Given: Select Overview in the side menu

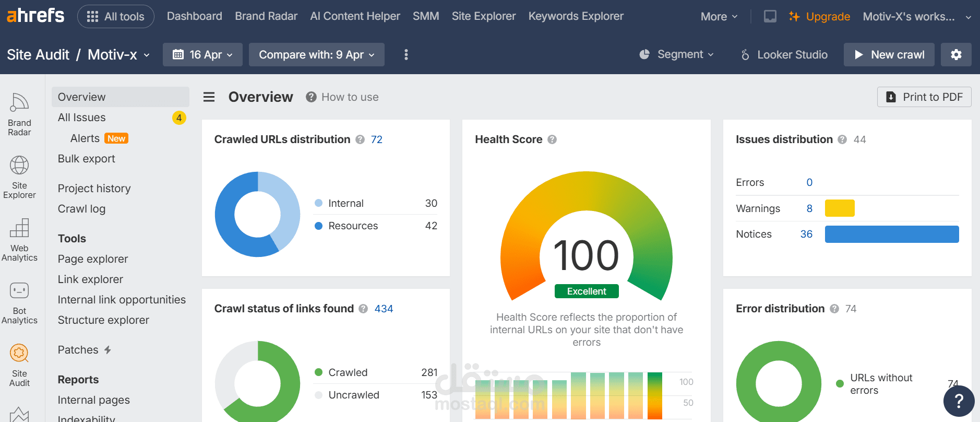Looking at the screenshot, I should click(121, 97).
